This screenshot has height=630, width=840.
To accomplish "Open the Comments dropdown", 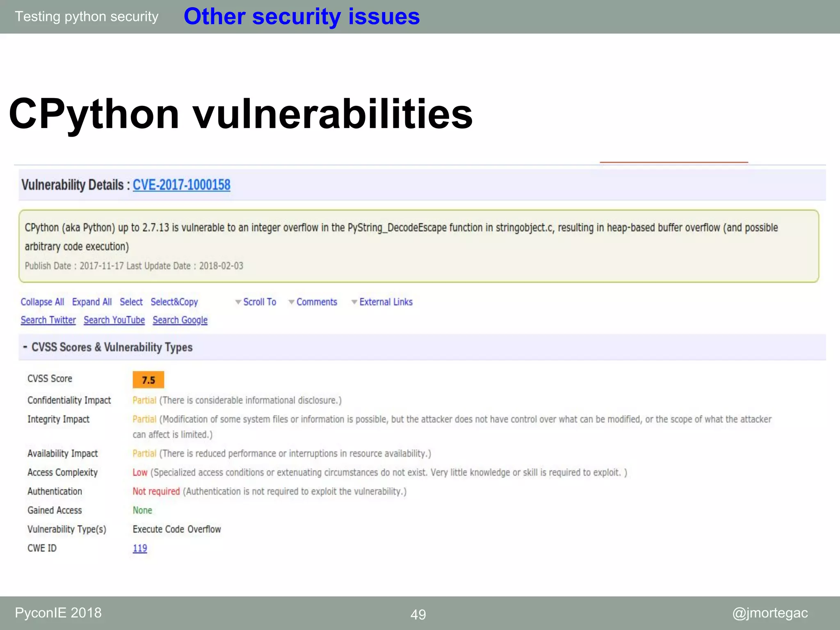I will (313, 302).
